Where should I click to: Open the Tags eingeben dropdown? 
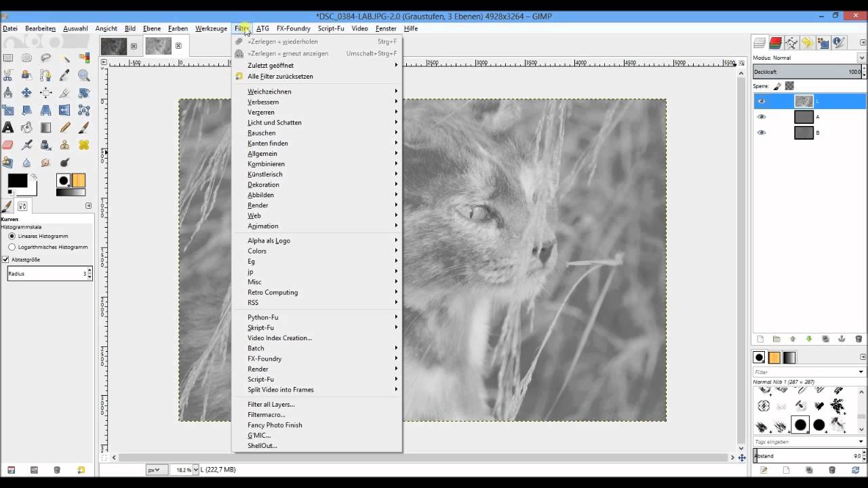[x=861, y=442]
